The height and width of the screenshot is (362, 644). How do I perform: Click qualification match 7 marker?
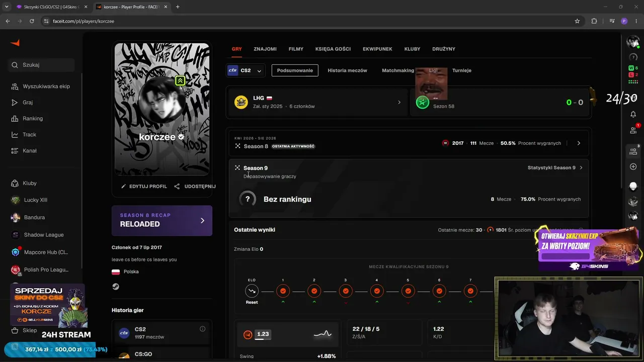tap(470, 291)
